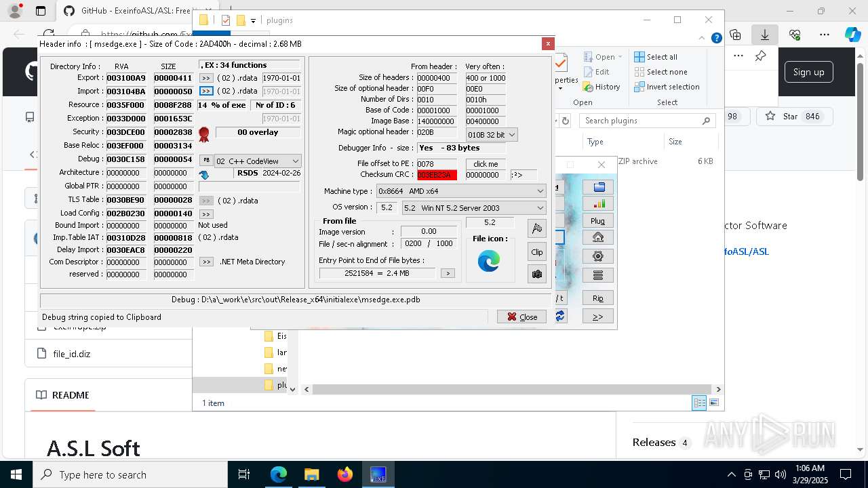This screenshot has width=868, height=488.
Task: Click the blue down arrow under PB
Action: (204, 175)
